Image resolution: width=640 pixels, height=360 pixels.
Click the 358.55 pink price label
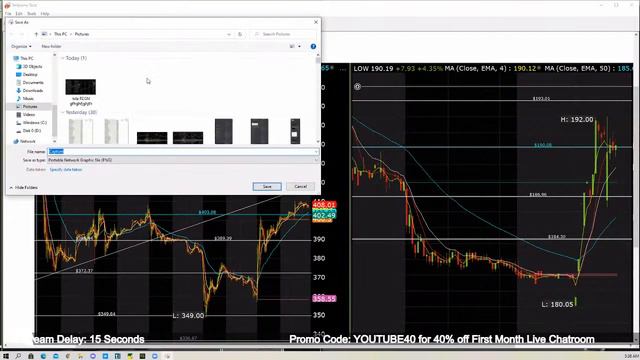tap(324, 299)
